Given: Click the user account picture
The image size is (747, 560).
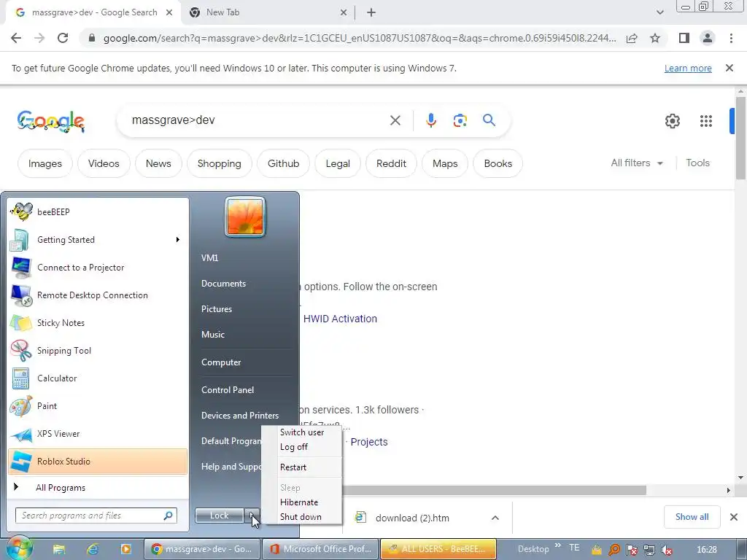Looking at the screenshot, I should (x=245, y=217).
